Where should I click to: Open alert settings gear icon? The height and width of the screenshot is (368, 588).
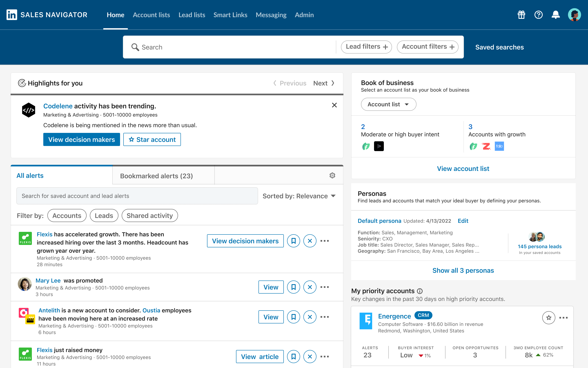tap(332, 175)
